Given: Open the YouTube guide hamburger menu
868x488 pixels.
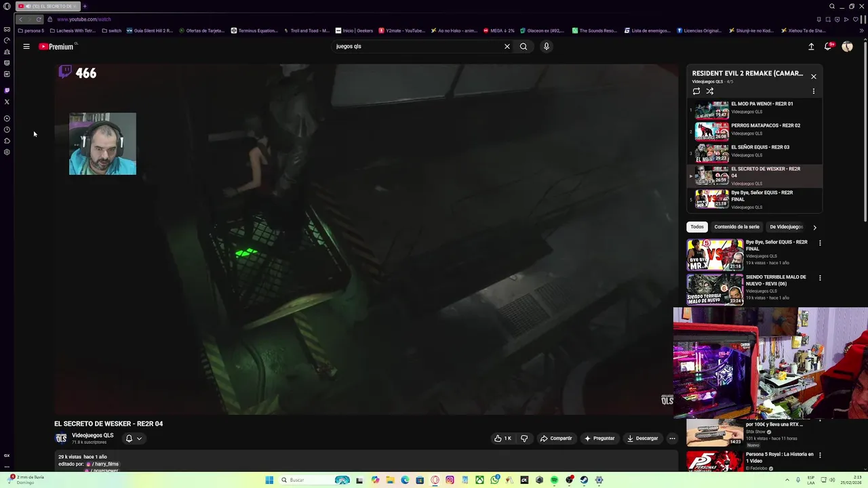Looking at the screenshot, I should 26,47.
